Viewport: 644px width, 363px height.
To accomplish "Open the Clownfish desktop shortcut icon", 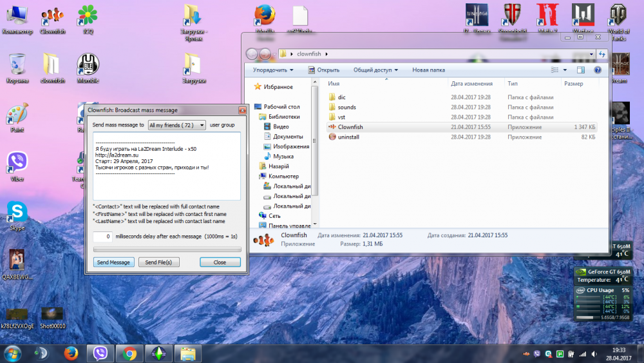I will [x=52, y=15].
